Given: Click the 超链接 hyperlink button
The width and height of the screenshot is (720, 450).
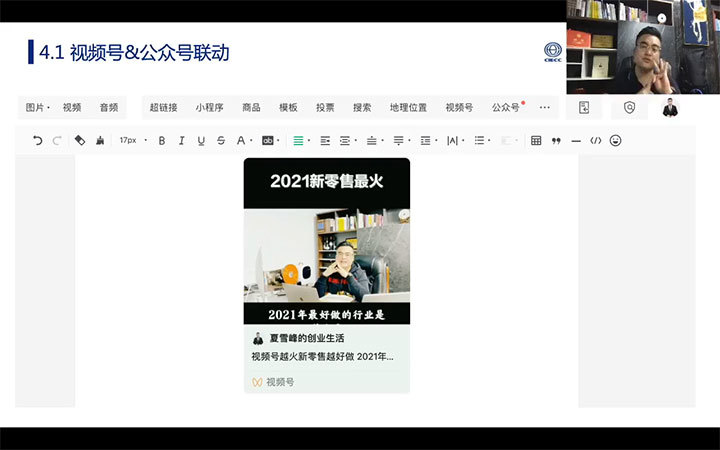Looking at the screenshot, I should [x=163, y=107].
